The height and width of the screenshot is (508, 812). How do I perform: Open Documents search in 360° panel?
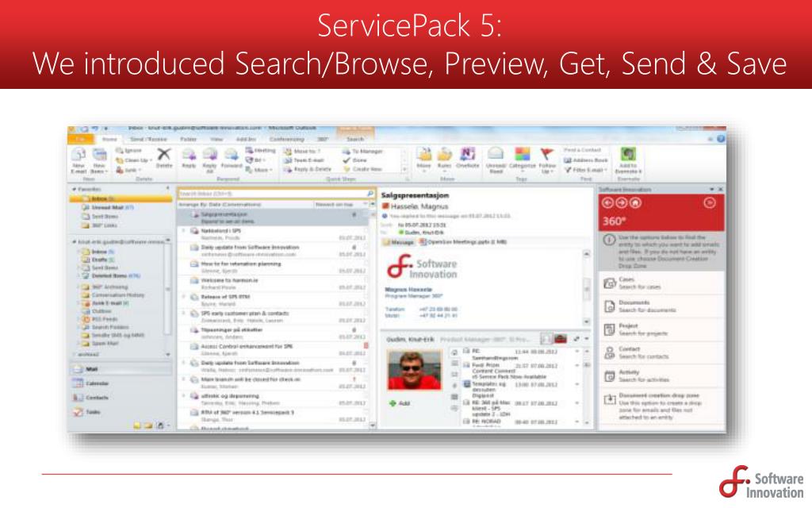tap(662, 306)
